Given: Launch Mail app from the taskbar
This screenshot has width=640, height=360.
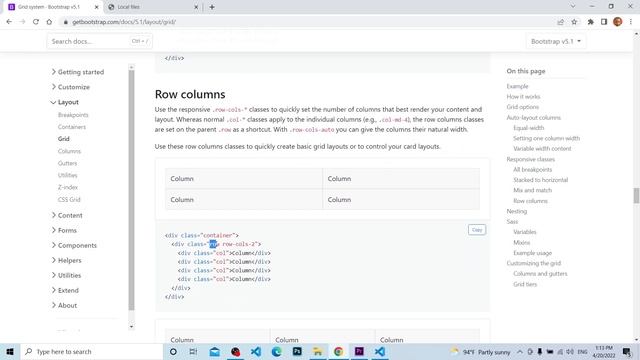Looking at the screenshot, I should coord(214,351).
